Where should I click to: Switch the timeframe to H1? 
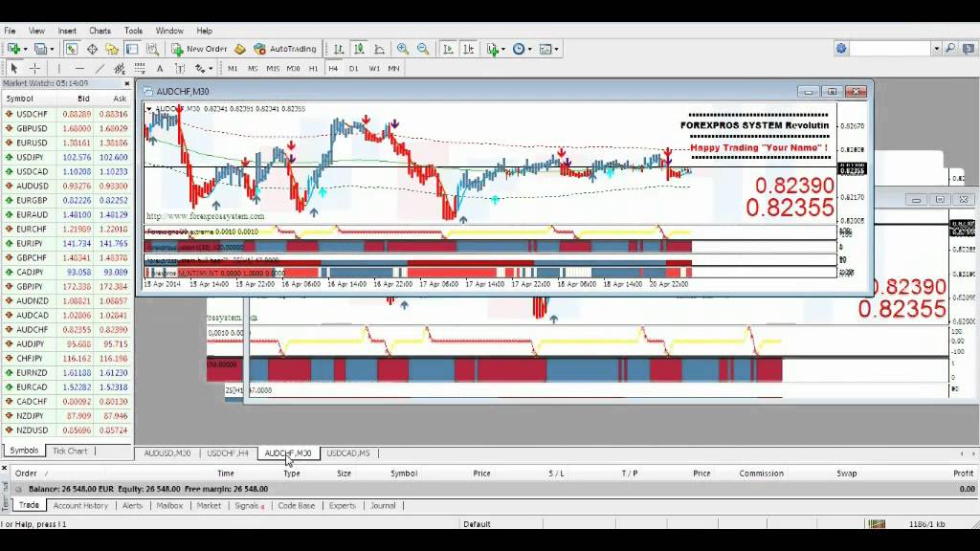click(x=313, y=68)
